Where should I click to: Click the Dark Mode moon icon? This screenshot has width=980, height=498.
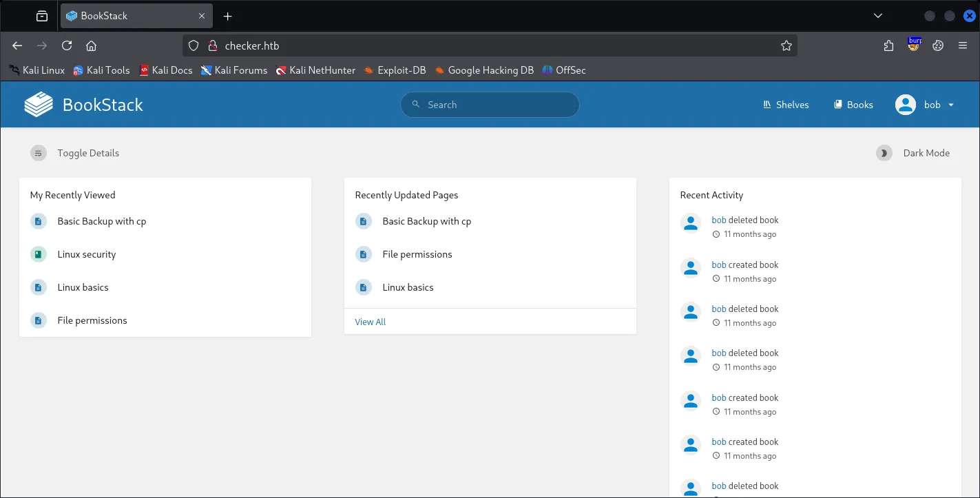coord(884,153)
